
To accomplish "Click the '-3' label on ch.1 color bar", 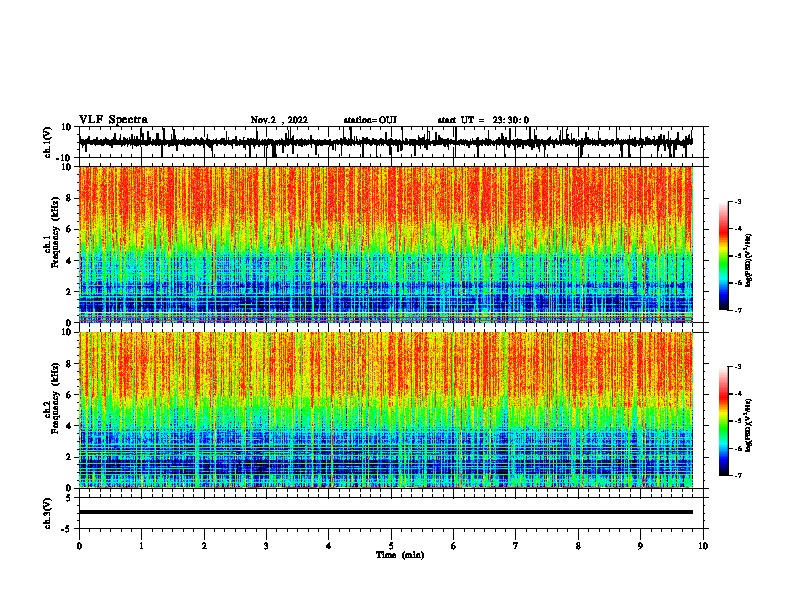I will tap(737, 202).
